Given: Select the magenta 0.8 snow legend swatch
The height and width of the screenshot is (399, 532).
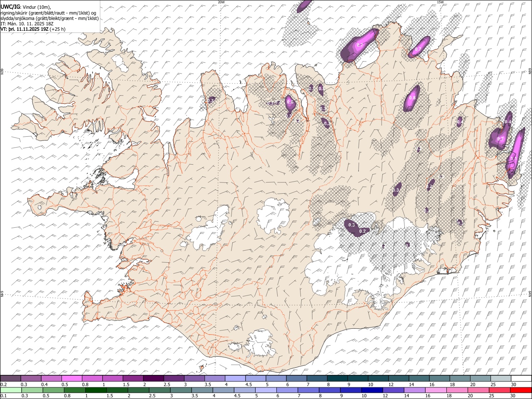Looking at the screenshot, I should (x=92, y=378).
